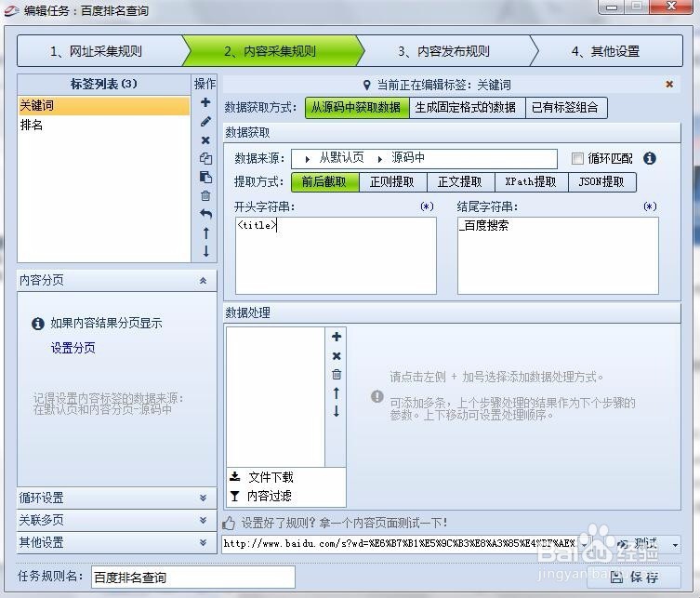Select 从源码中获取数据 mode
This screenshot has width=700, height=598.
(357, 108)
